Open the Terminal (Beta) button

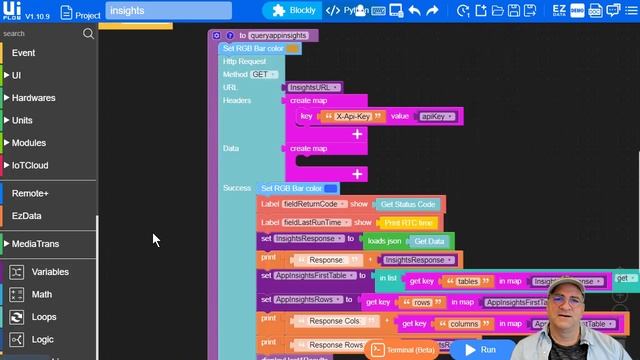(x=403, y=350)
